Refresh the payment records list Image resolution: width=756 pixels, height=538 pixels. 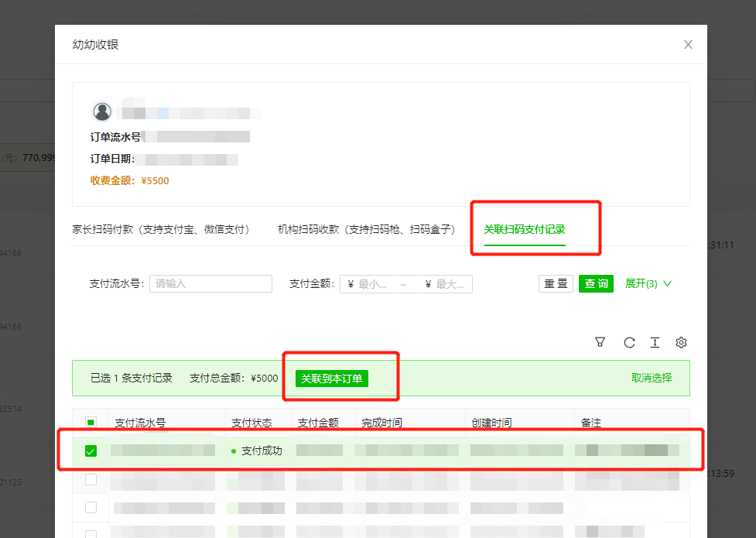[x=629, y=342]
